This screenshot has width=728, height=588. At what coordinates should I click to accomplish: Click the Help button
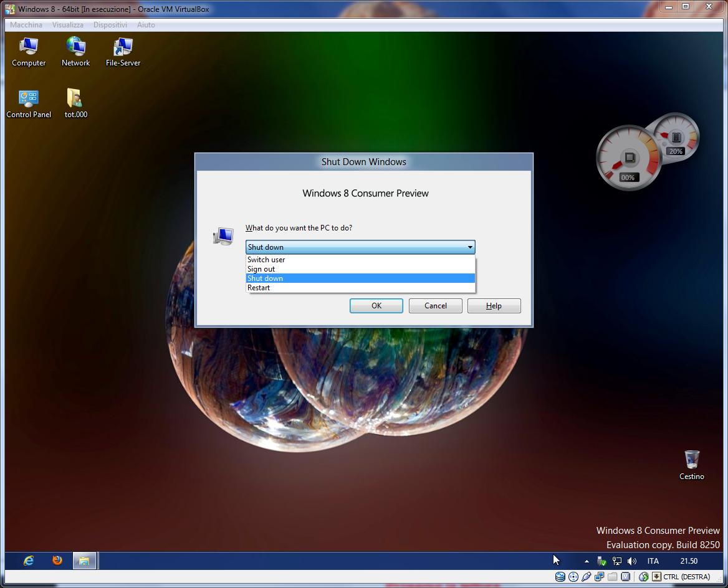tap(494, 305)
